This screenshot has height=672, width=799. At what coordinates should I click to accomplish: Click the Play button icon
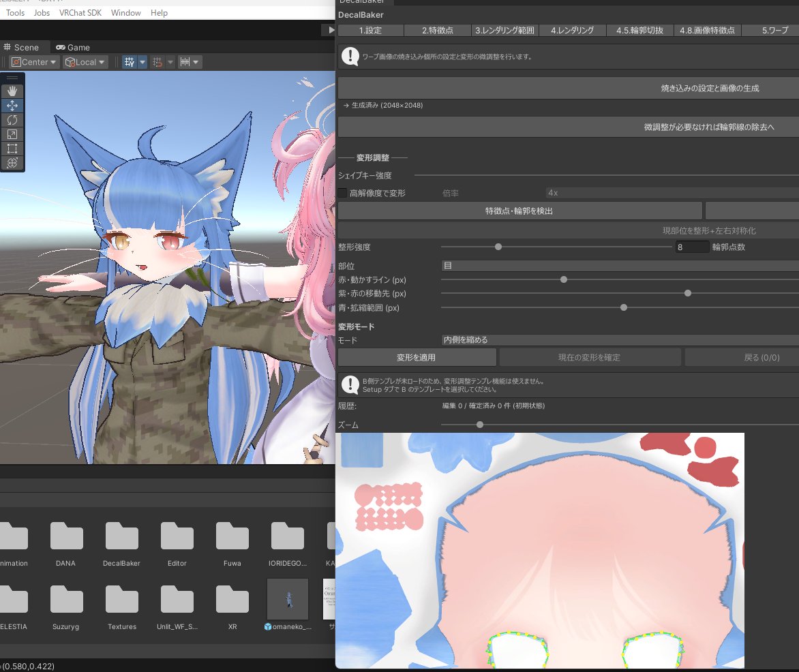[331, 30]
